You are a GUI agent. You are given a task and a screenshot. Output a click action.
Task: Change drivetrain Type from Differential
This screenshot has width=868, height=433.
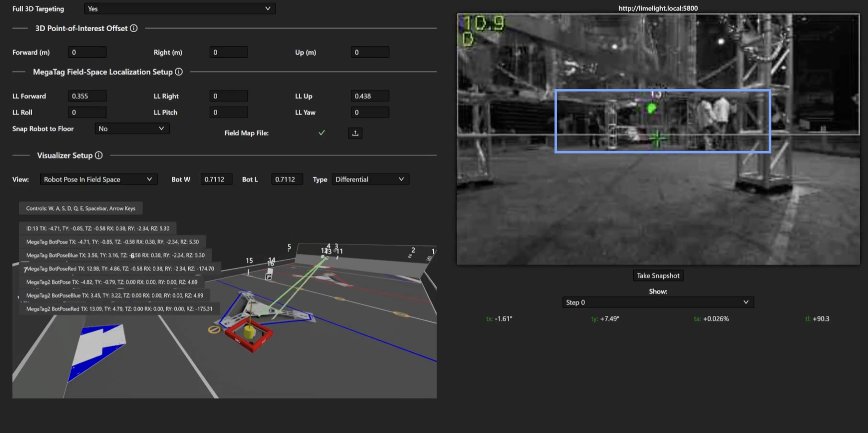point(370,180)
